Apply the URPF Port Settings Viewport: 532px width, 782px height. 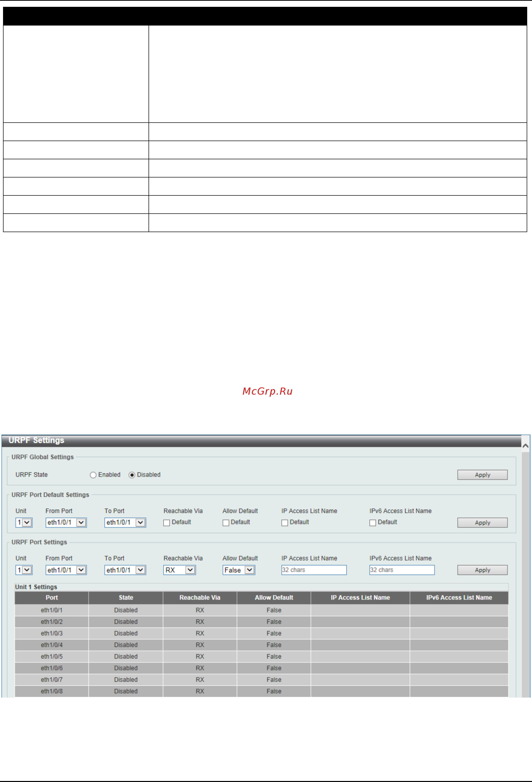482,570
